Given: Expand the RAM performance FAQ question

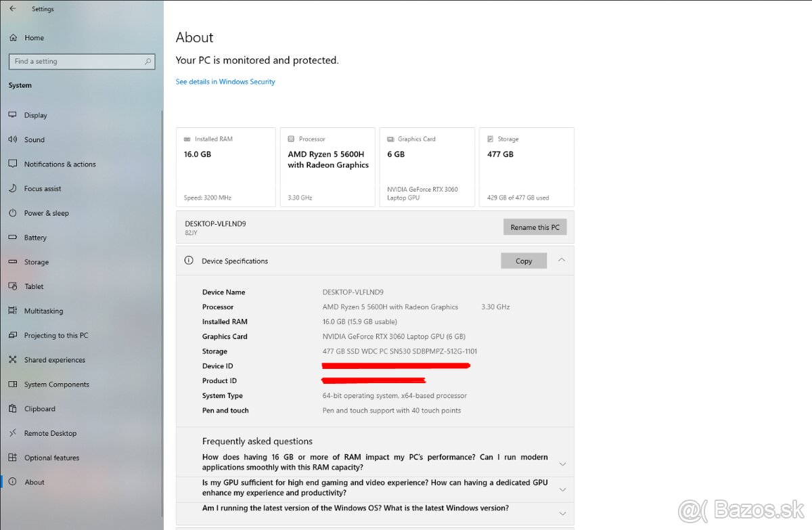Looking at the screenshot, I should [x=562, y=464].
